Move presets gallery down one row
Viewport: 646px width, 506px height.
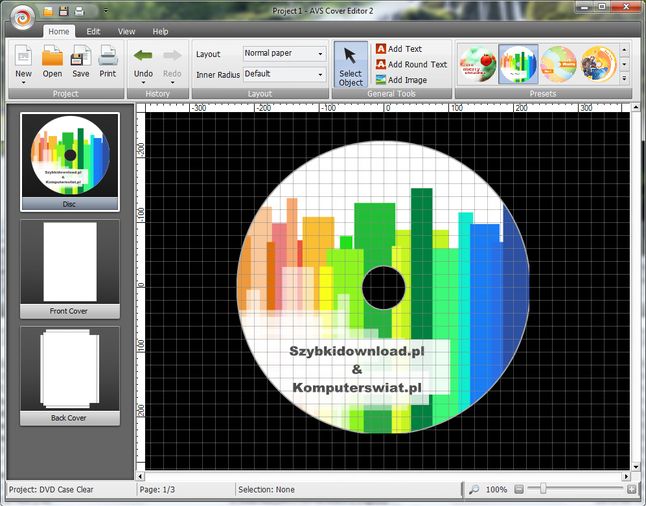coord(625,64)
